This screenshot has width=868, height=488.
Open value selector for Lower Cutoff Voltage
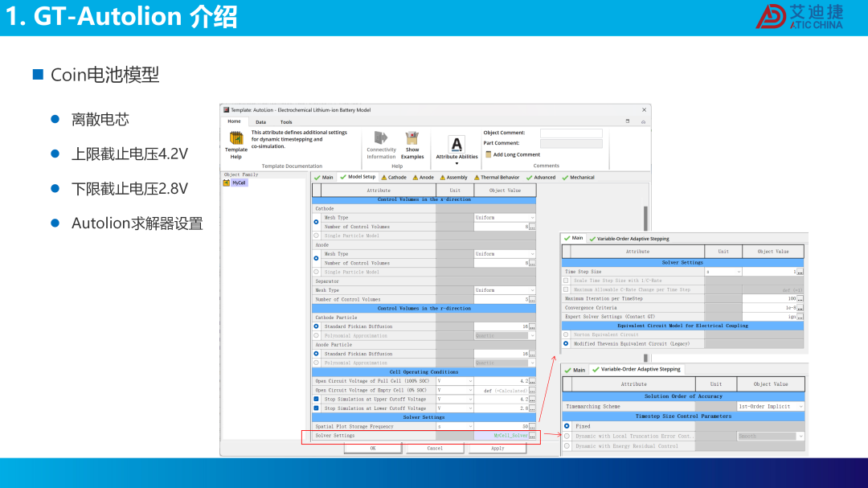532,408
